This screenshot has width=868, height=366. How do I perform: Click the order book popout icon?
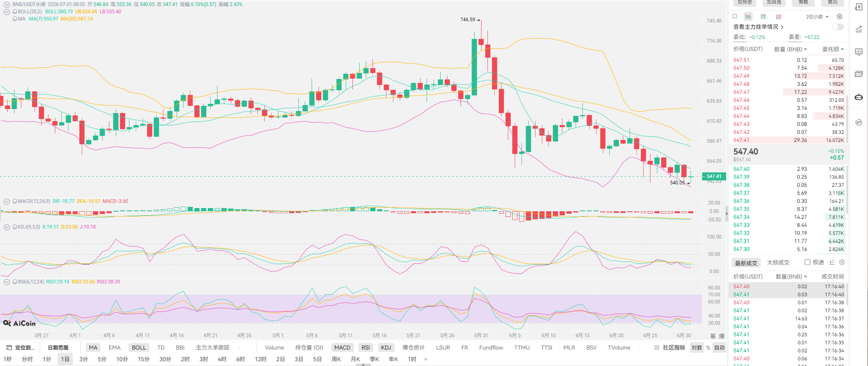coord(735,17)
